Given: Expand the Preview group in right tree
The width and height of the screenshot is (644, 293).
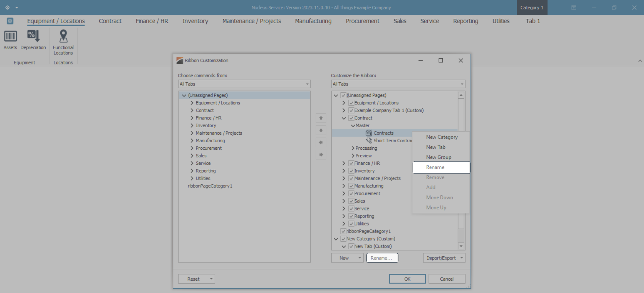Looking at the screenshot, I should tap(353, 156).
